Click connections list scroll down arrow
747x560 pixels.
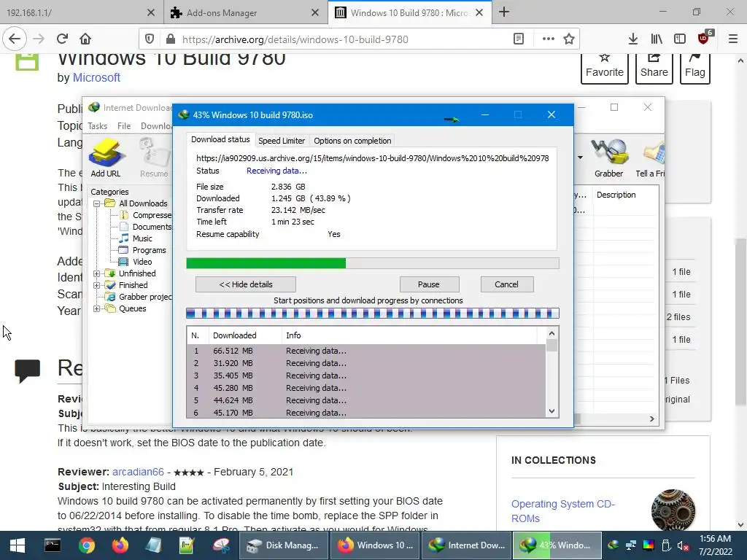coord(551,411)
